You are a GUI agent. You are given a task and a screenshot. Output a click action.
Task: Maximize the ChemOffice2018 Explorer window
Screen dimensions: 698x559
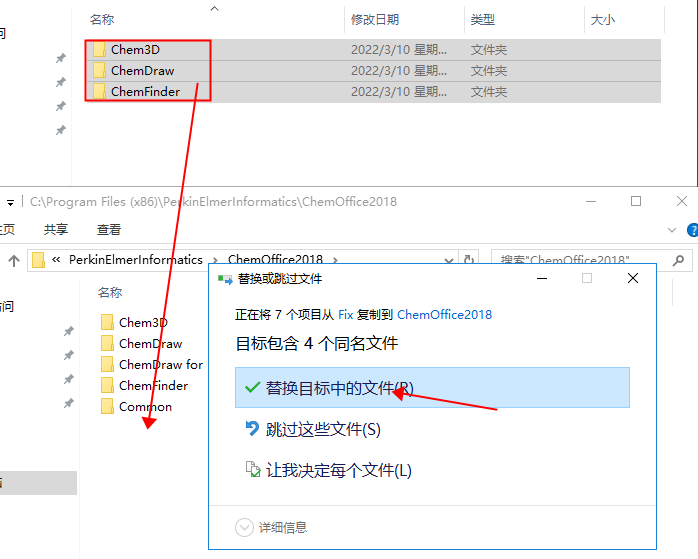(x=636, y=202)
